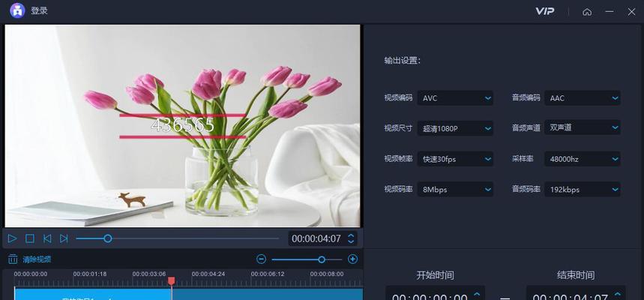This screenshot has width=644, height=300.
Task: Open the 视频尺寸 超清1080P dropdown
Action: click(x=455, y=128)
